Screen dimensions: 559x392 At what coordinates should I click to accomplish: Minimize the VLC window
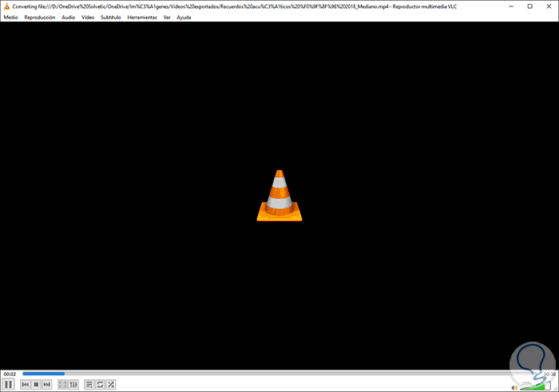[x=511, y=6]
